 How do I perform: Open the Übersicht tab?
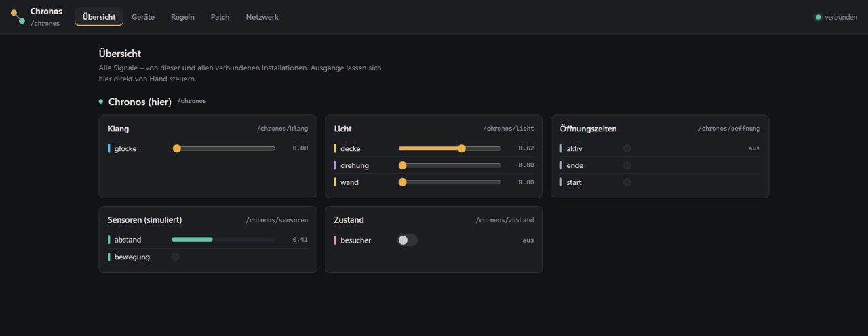[x=99, y=17]
